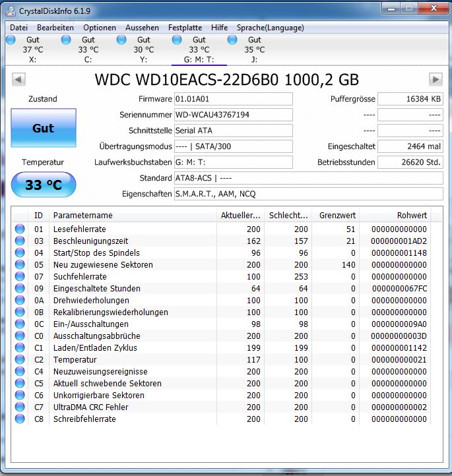The height and width of the screenshot is (476, 452).
Task: Click the Grenzwert column header
Action: [x=336, y=215]
